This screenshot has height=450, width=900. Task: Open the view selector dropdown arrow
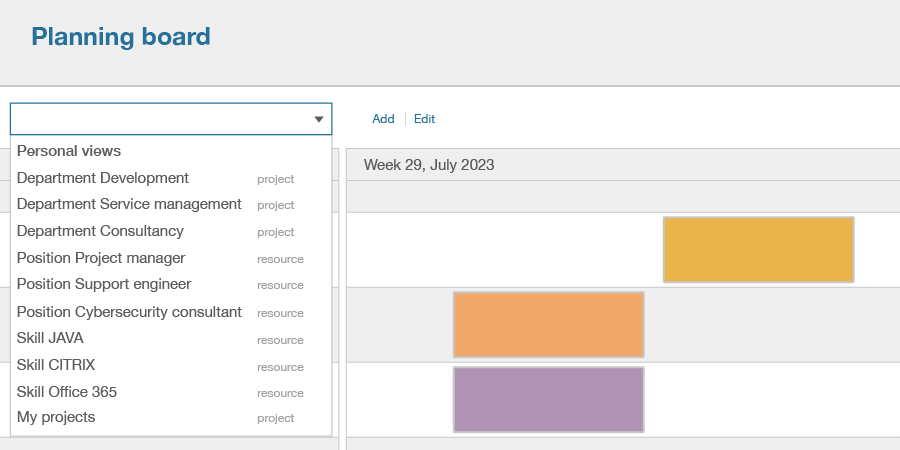tap(319, 119)
